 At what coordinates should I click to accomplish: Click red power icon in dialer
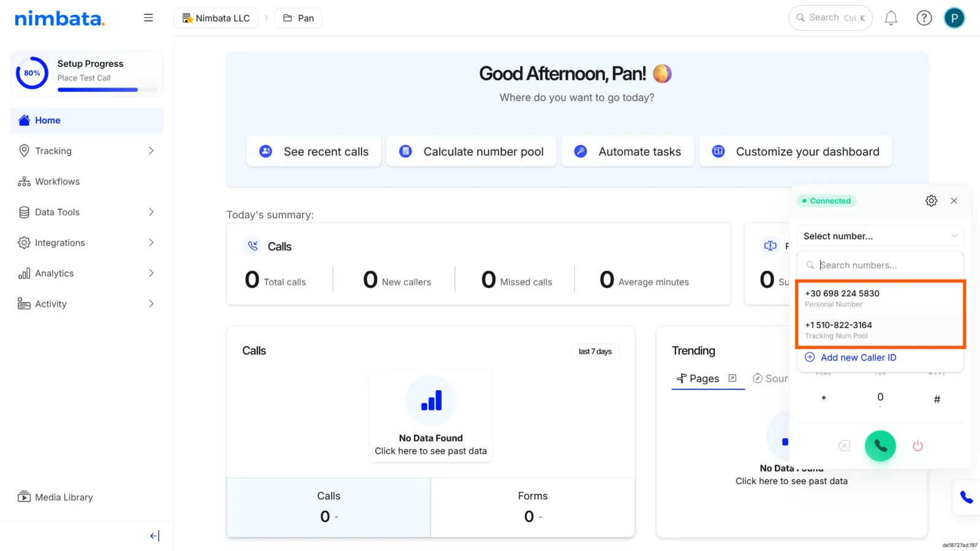pyautogui.click(x=918, y=446)
